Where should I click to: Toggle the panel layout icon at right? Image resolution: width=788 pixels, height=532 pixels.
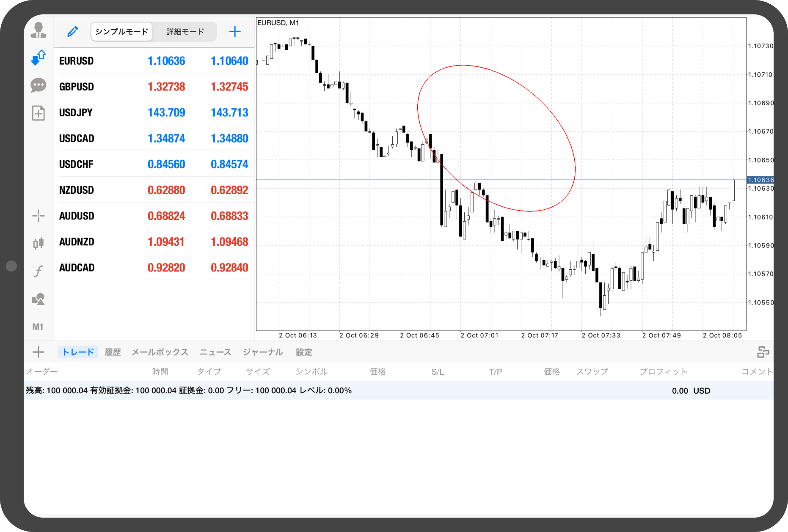click(763, 352)
